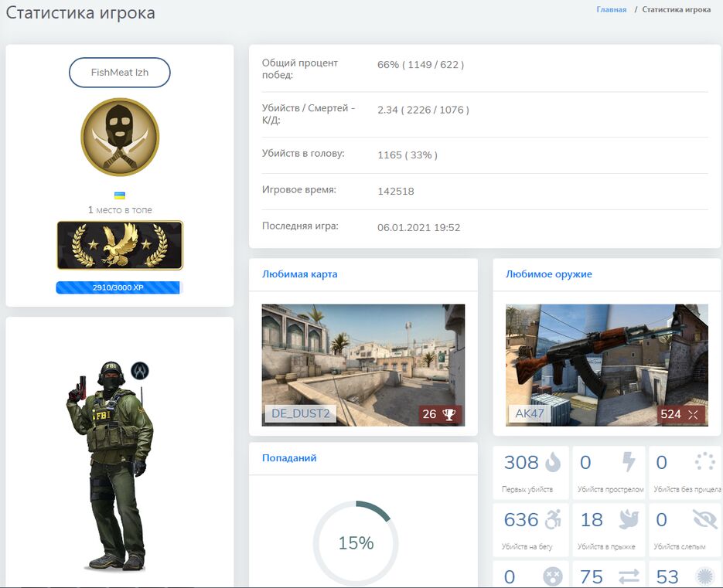Click the K/D value 2.34 ( 2226 / 1076 )
This screenshot has height=588, width=723.
pos(423,110)
